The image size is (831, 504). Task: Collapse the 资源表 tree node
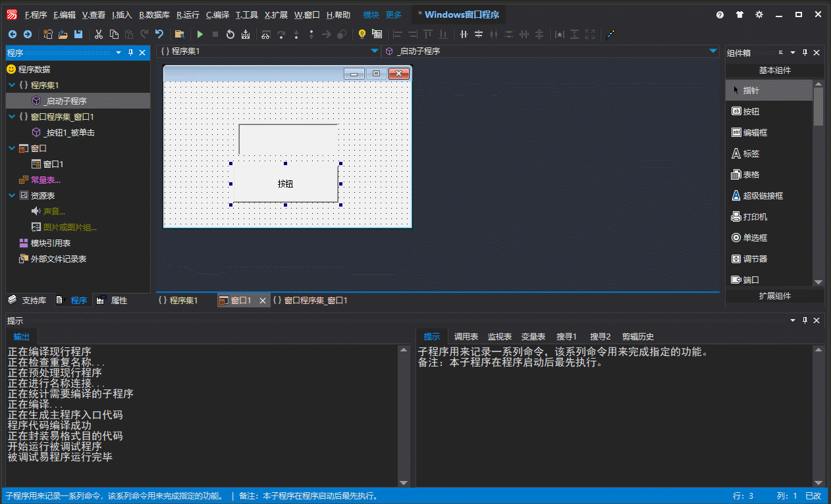[x=12, y=195]
